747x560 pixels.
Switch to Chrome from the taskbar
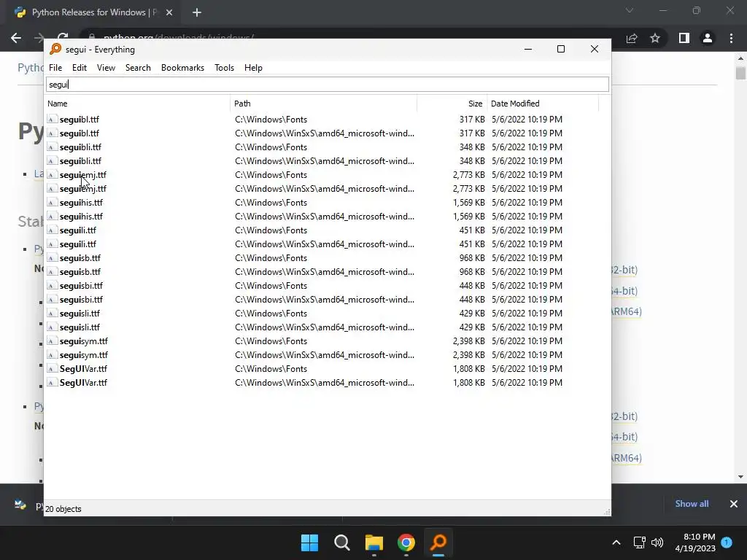[406, 542]
